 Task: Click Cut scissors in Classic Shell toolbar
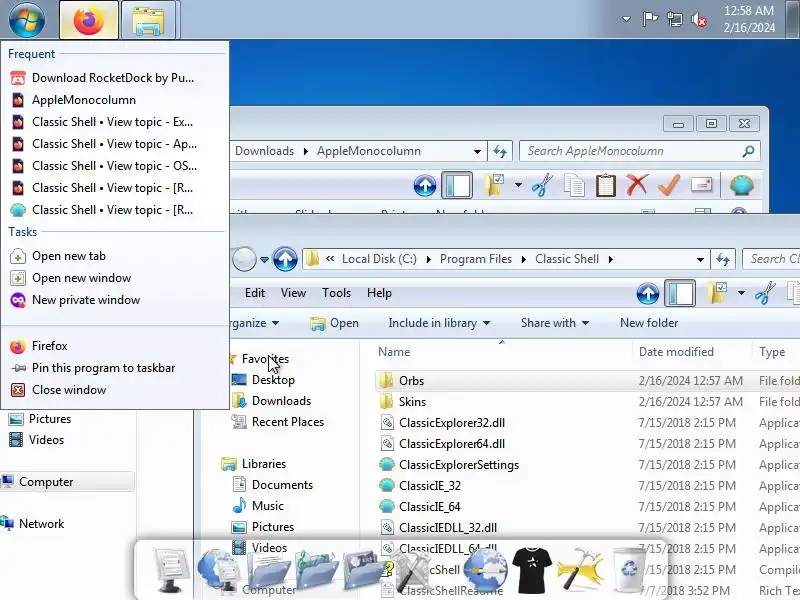point(765,294)
